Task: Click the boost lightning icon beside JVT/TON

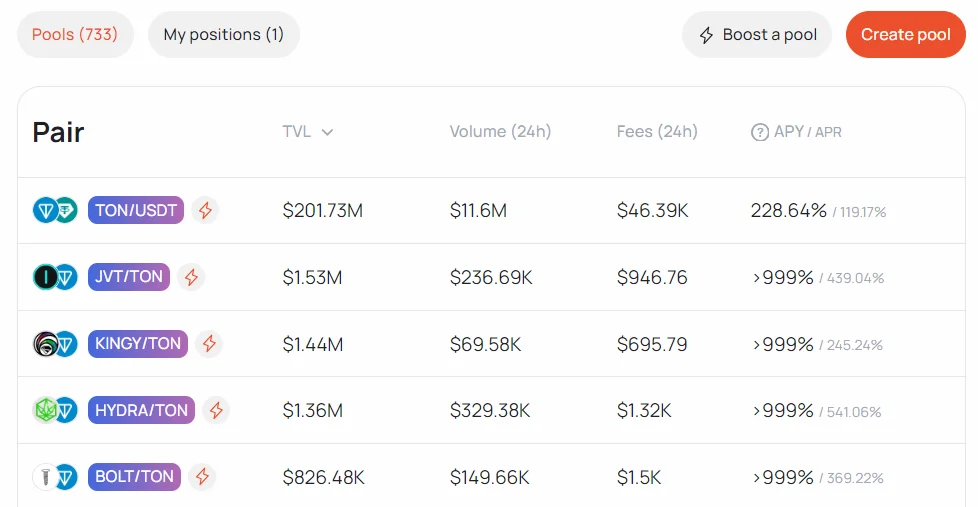Action: click(x=191, y=277)
